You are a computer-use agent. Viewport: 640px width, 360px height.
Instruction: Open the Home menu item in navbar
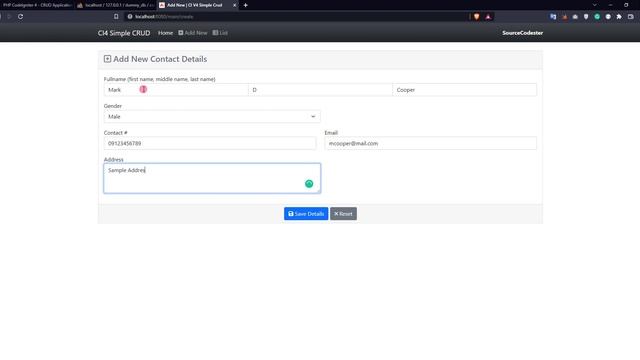pos(165,33)
